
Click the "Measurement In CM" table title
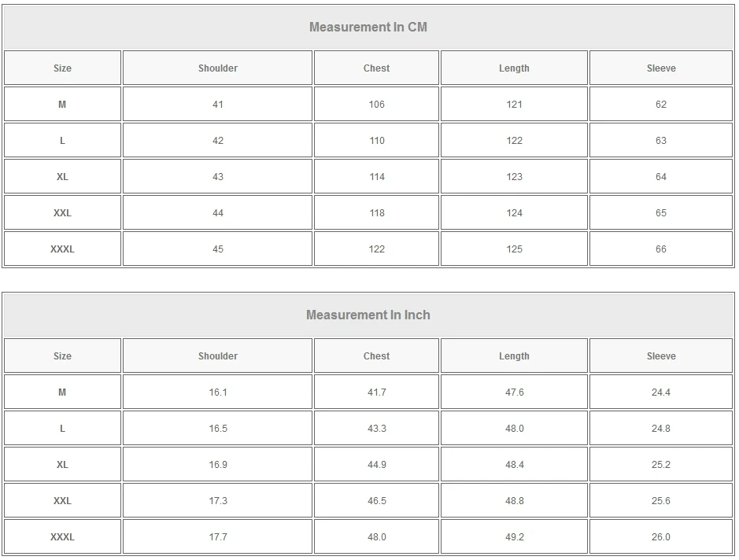tap(368, 27)
